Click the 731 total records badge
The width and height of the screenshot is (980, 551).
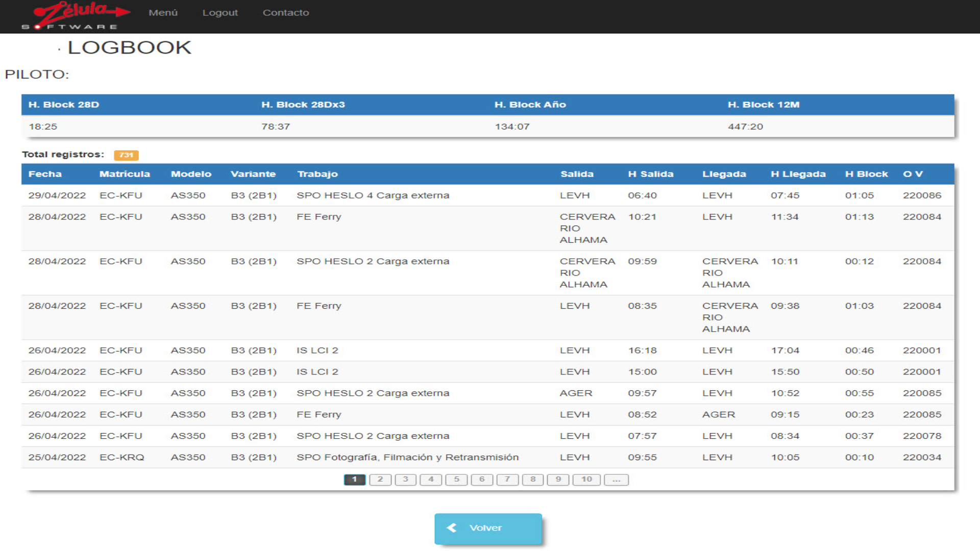click(126, 155)
